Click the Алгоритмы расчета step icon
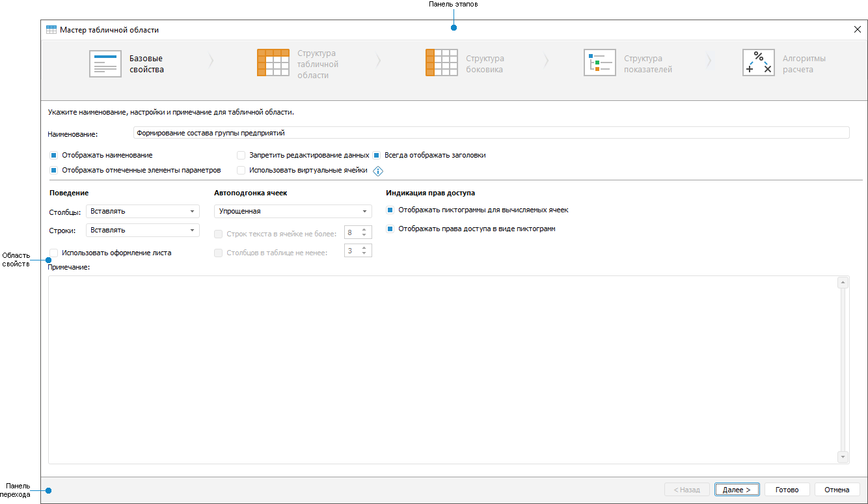 (759, 63)
